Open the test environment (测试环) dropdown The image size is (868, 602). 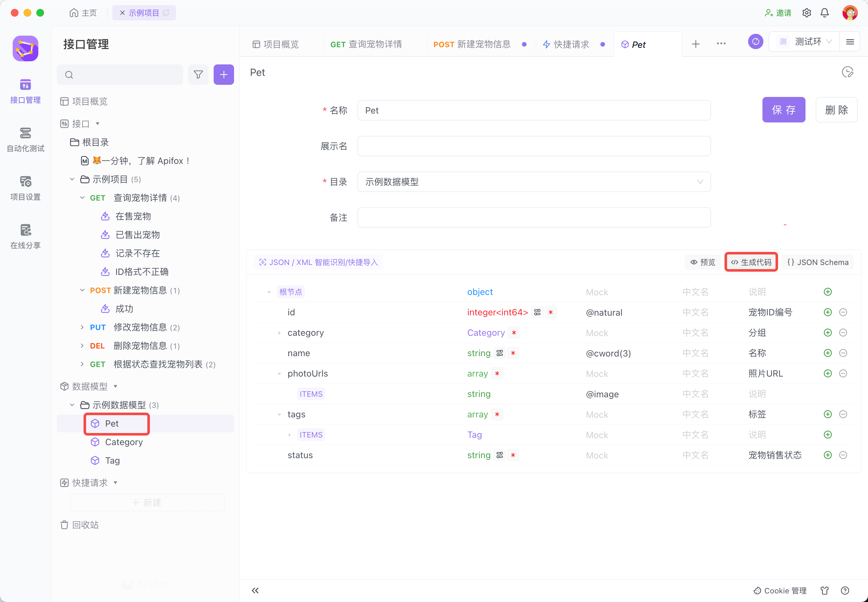(807, 41)
